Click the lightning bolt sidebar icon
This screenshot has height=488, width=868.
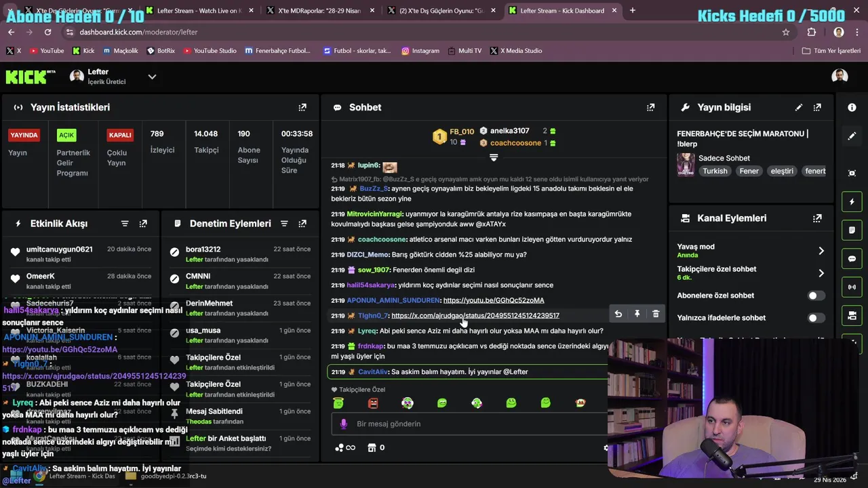click(x=852, y=202)
